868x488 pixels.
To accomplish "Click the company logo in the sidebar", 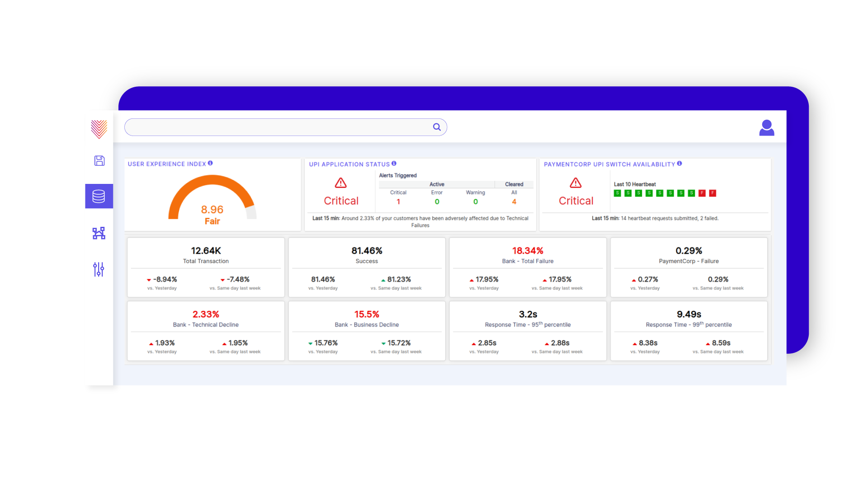I will (99, 129).
